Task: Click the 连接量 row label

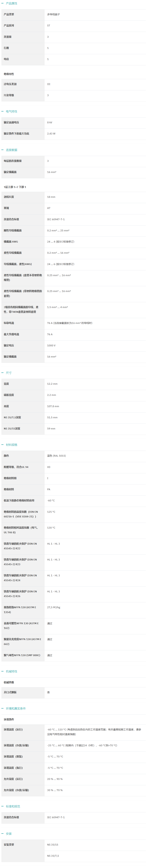Action: click(7, 37)
